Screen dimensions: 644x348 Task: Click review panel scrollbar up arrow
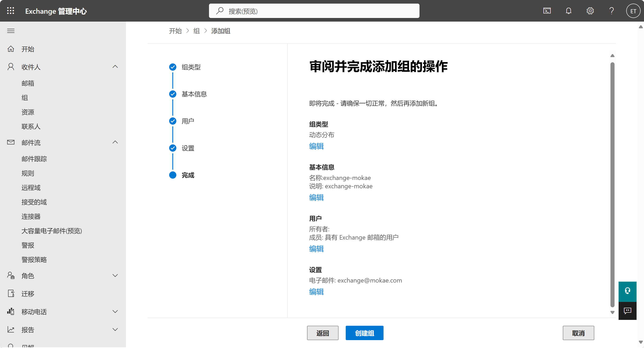(x=612, y=56)
